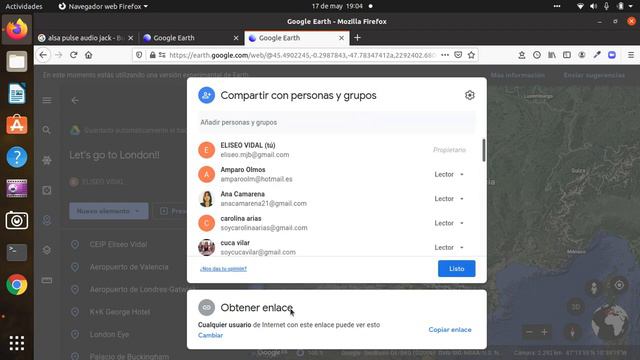Click the compass north icon on map
This screenshot has height=360, width=640.
click(x=572, y=332)
